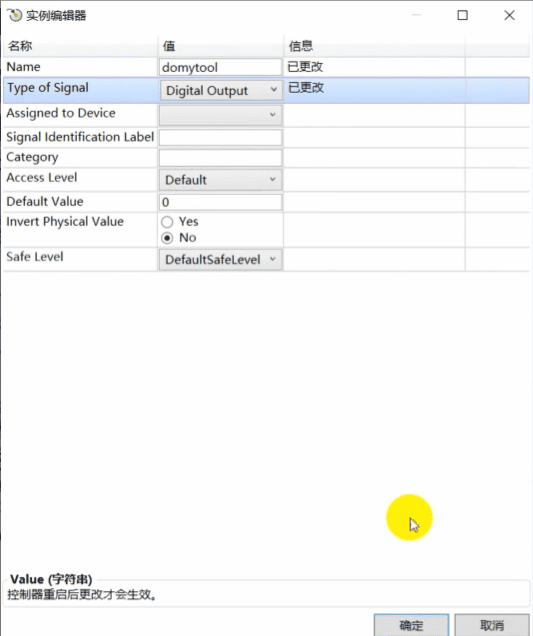Screen dimensions: 533x636
Task: Maximize the Instance Editor window
Action: coord(462,15)
